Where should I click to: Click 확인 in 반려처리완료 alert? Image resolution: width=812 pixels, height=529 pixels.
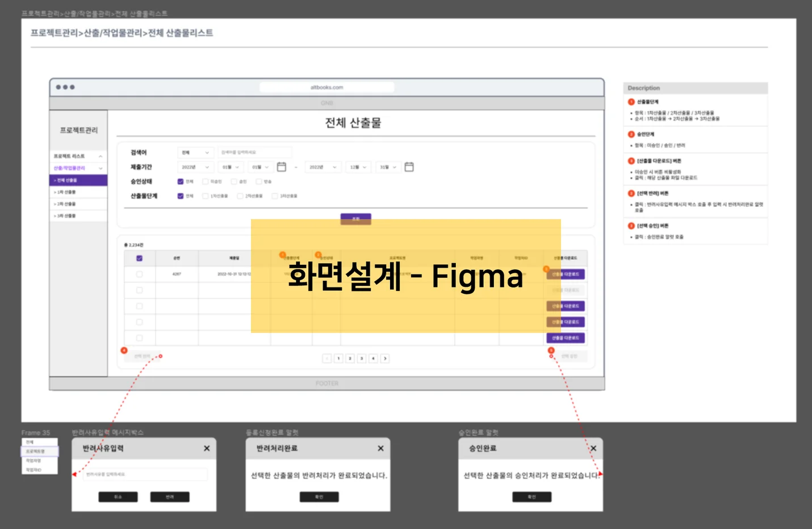pos(319,497)
